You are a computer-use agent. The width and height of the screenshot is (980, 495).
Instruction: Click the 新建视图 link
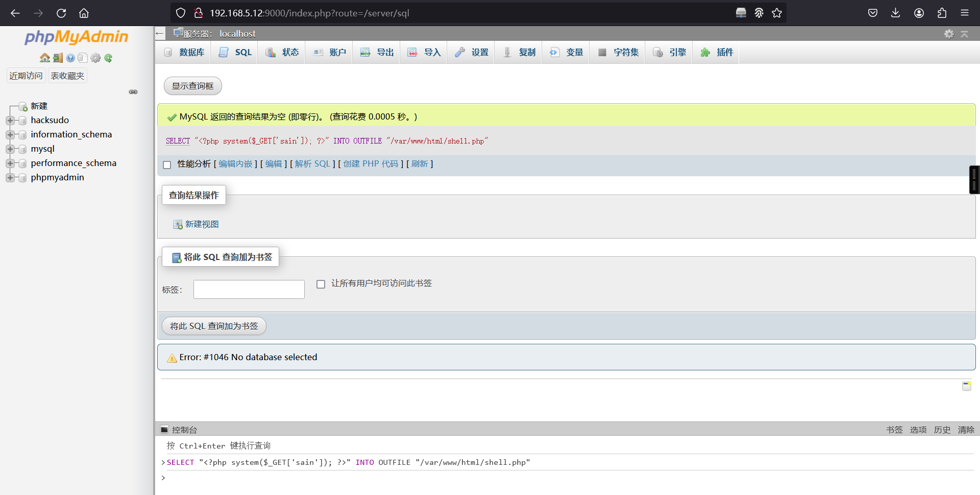point(202,224)
